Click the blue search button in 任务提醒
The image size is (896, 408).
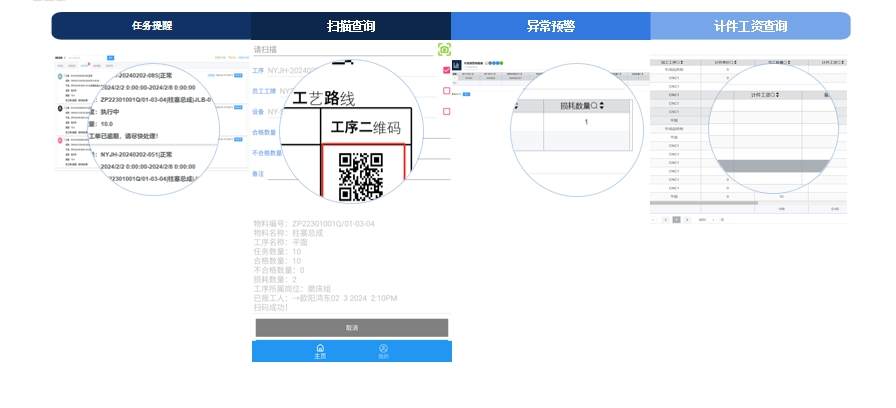pyautogui.click(x=111, y=58)
